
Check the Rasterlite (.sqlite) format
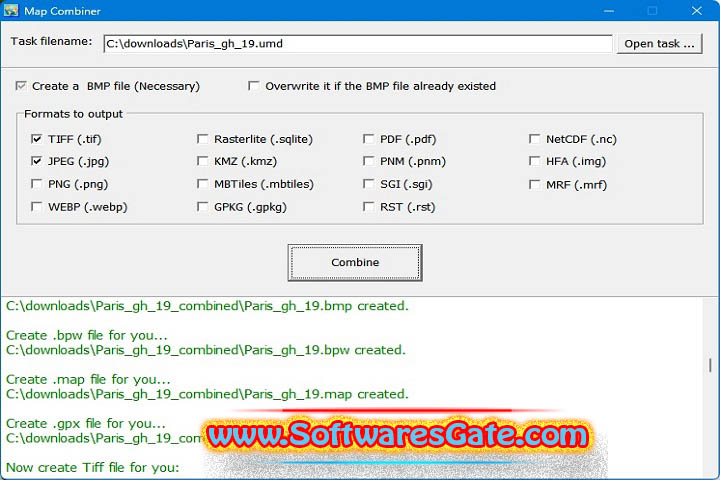click(202, 139)
